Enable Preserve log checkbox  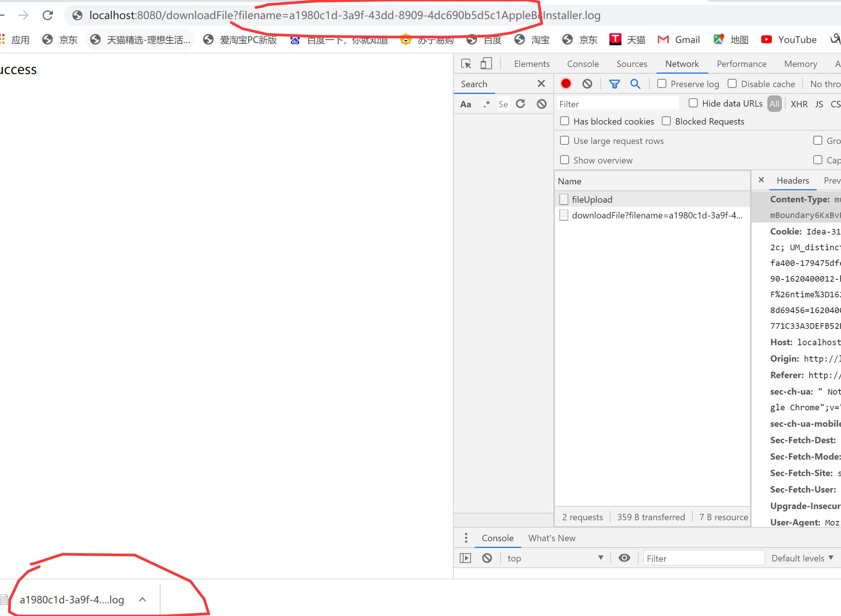tap(661, 84)
